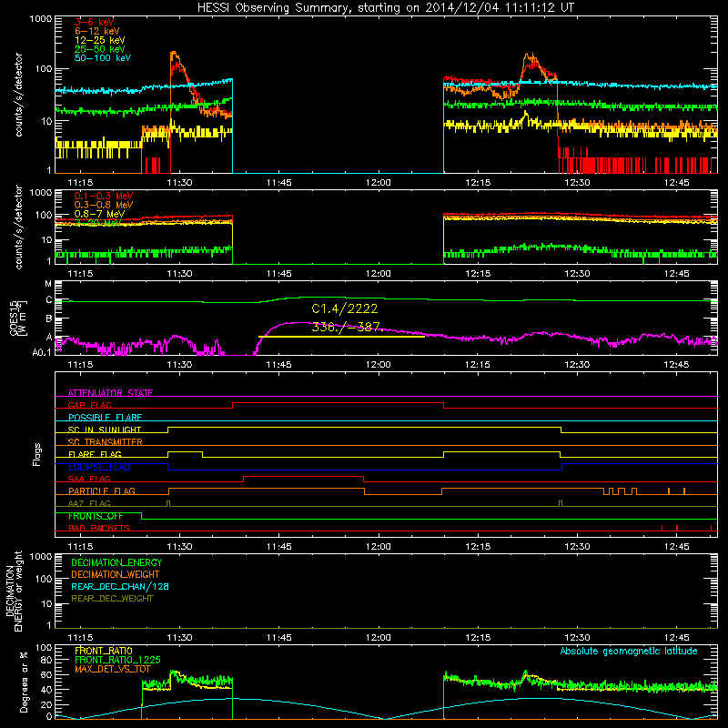
Task: Click the yellow flare duration bar in GOES panel
Action: click(341, 336)
